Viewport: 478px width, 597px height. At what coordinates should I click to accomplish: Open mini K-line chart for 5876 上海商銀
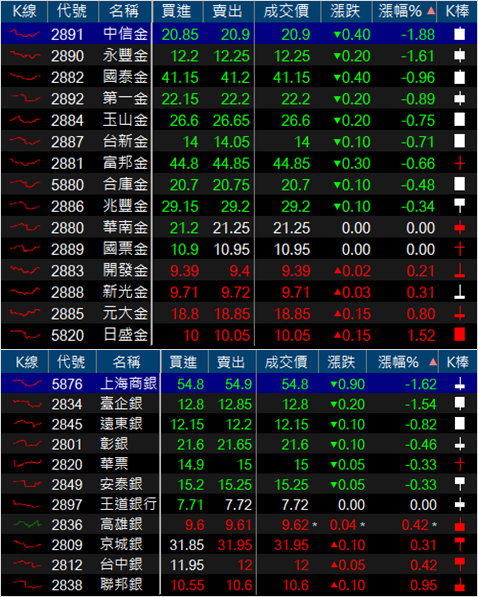27,384
